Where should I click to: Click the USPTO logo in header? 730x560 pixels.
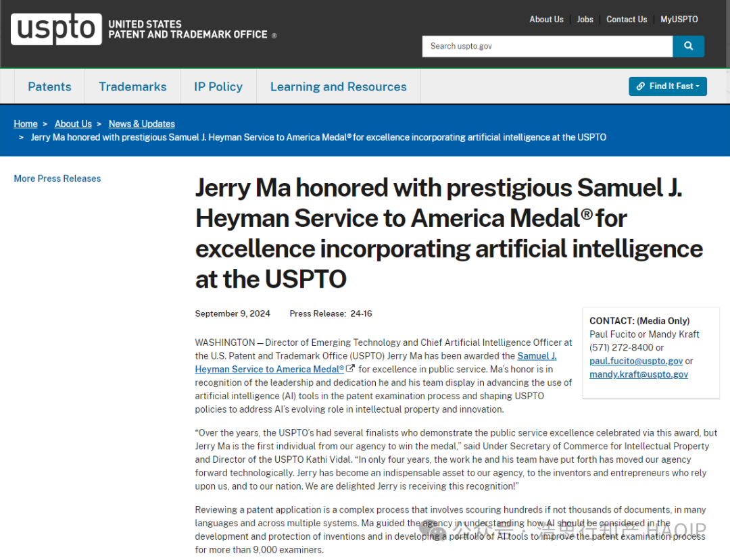click(56, 29)
